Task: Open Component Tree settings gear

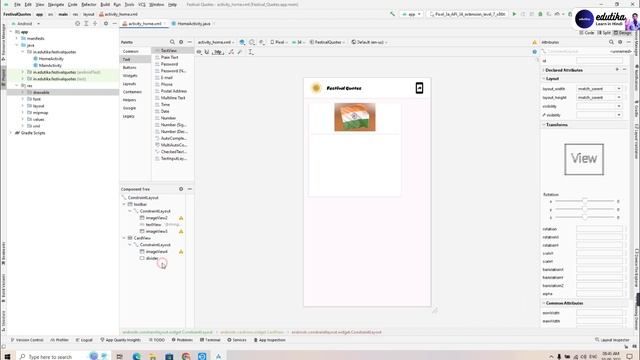Action: point(181,189)
